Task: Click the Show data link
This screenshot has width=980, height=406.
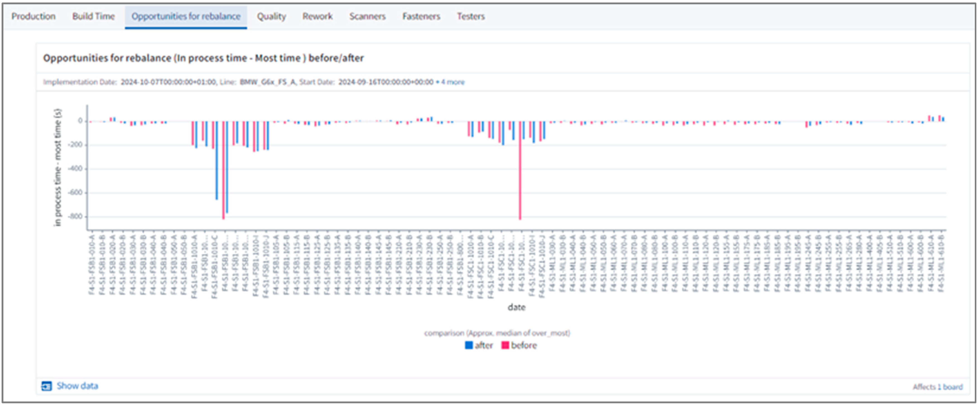Action: click(77, 386)
